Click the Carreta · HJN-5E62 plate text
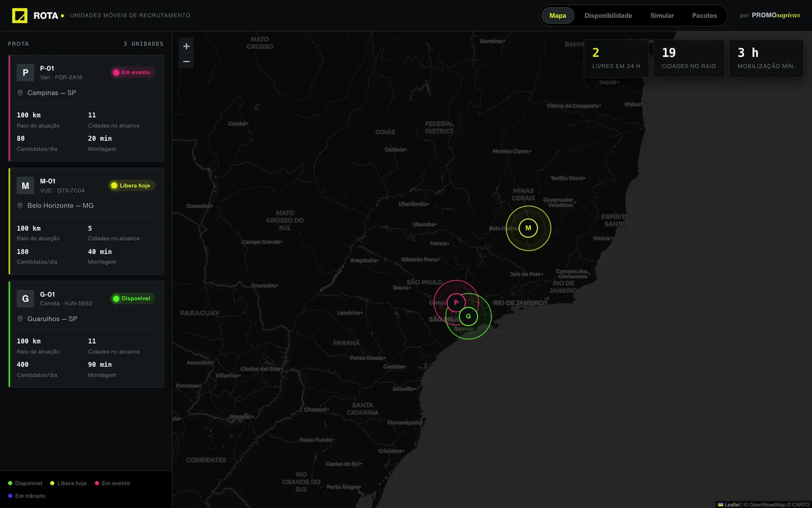Viewport: 812px width, 508px height. [66, 303]
